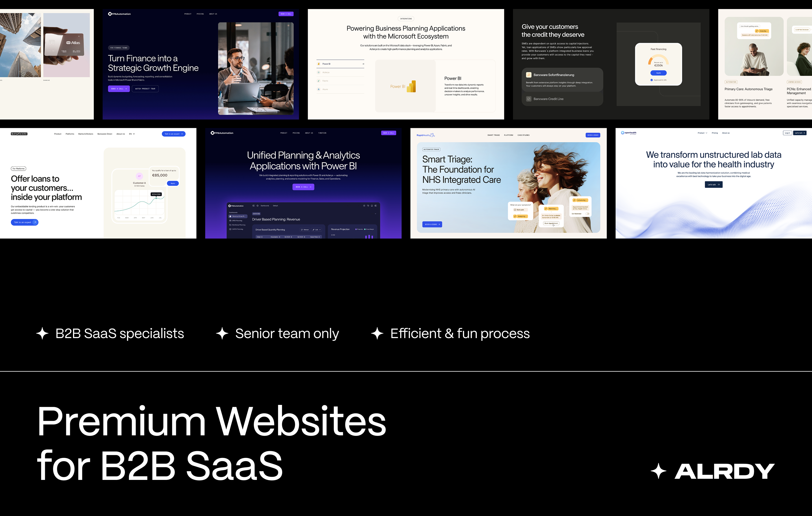This screenshot has height=516, width=812.
Task: Click the Azure icon in the integrations list
Action: pos(318,89)
